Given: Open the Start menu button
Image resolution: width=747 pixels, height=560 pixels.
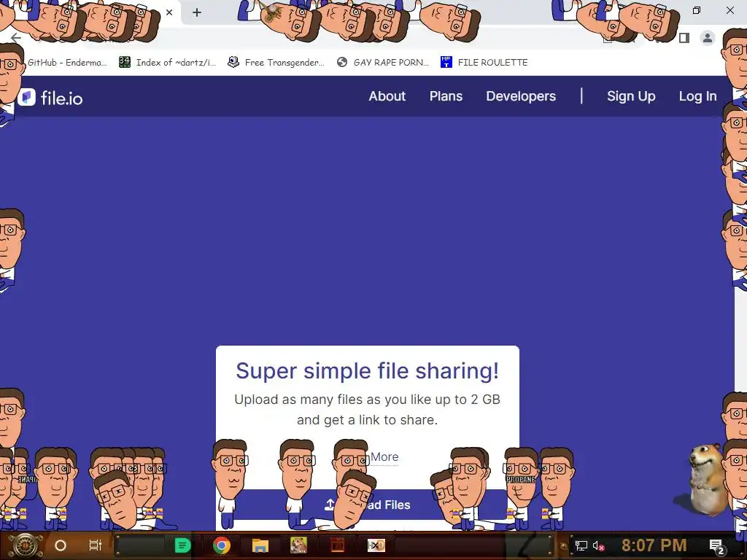Looking at the screenshot, I should (x=25, y=545).
